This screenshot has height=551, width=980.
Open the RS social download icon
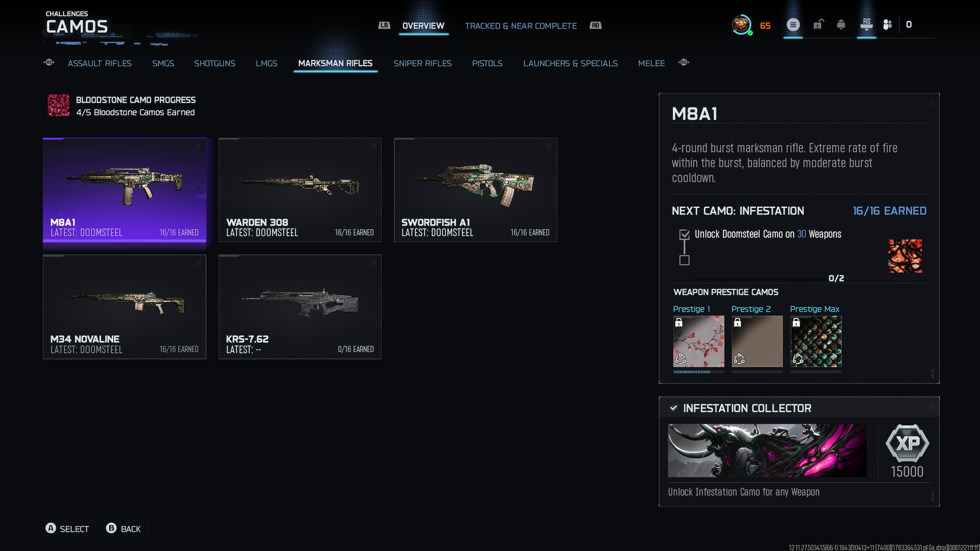866,24
